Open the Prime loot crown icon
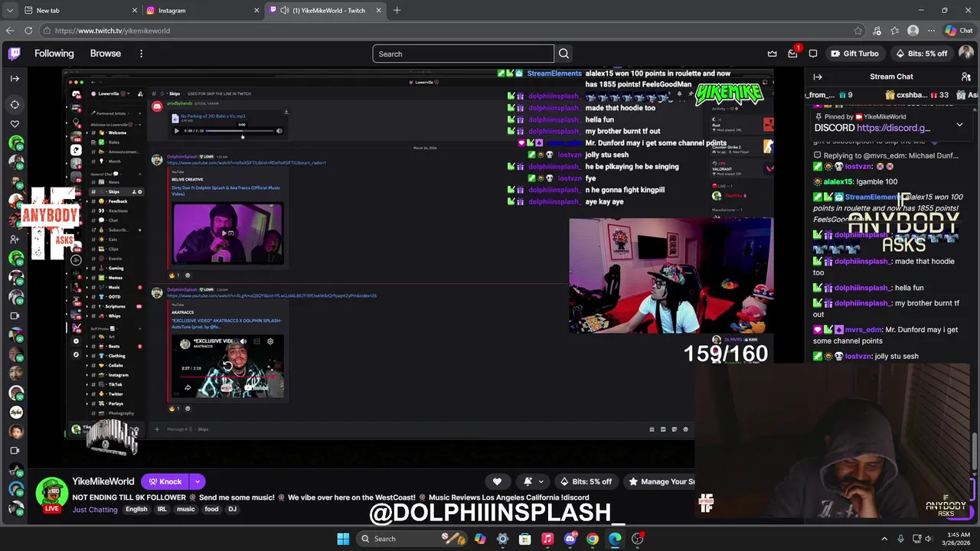 [x=772, y=54]
